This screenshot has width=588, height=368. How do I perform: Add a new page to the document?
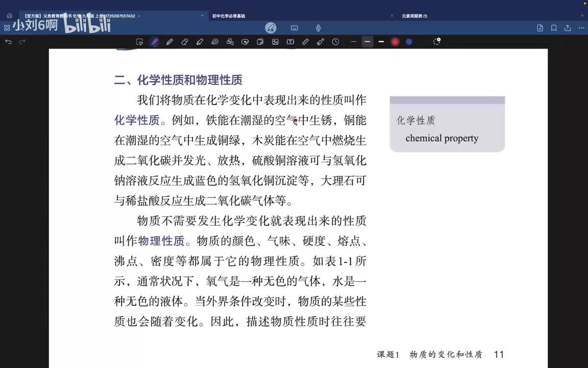[540, 28]
